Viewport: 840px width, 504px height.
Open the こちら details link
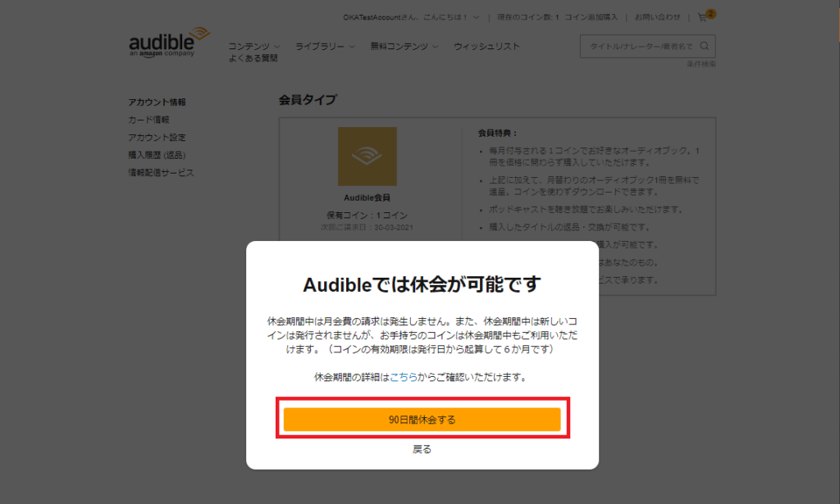click(x=404, y=377)
